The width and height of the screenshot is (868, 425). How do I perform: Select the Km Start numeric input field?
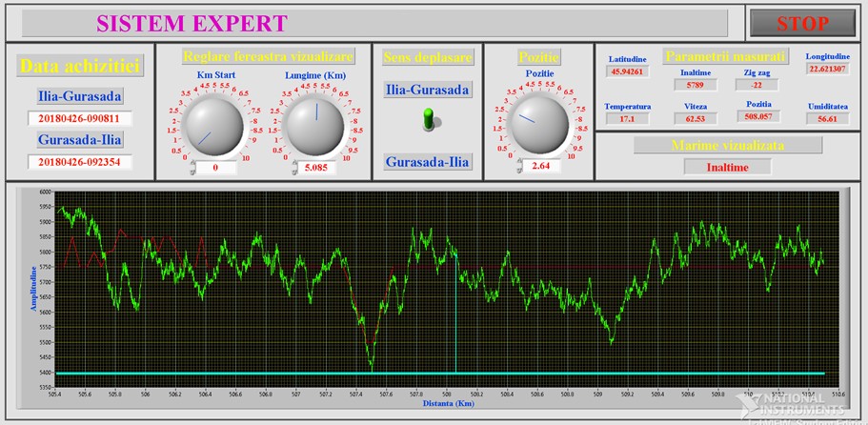217,168
